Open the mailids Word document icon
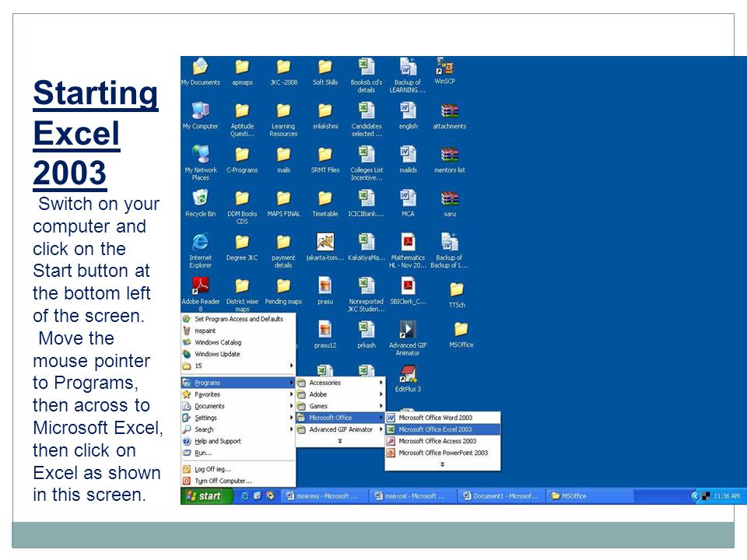 pyautogui.click(x=408, y=159)
